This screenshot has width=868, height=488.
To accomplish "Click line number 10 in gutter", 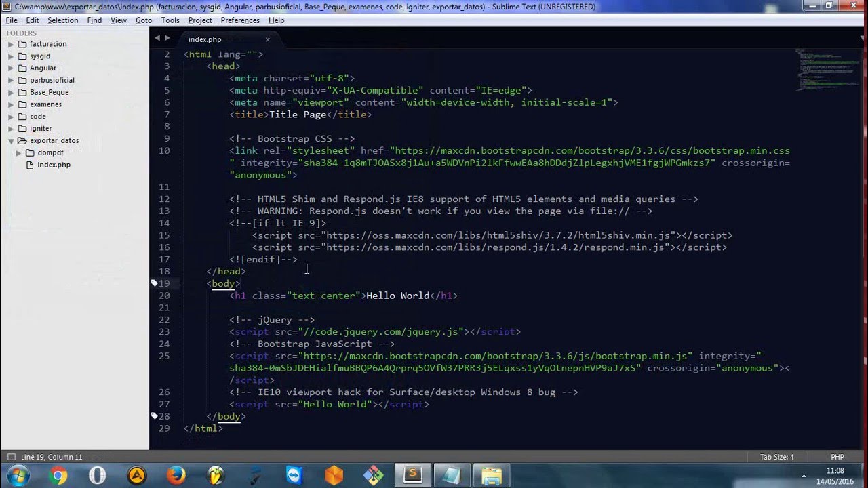I will 164,150.
